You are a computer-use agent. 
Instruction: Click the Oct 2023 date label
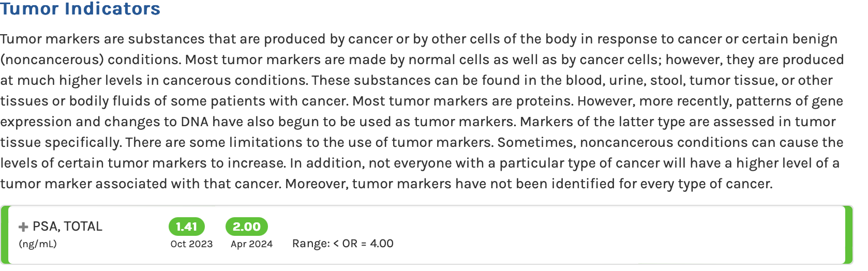click(191, 244)
